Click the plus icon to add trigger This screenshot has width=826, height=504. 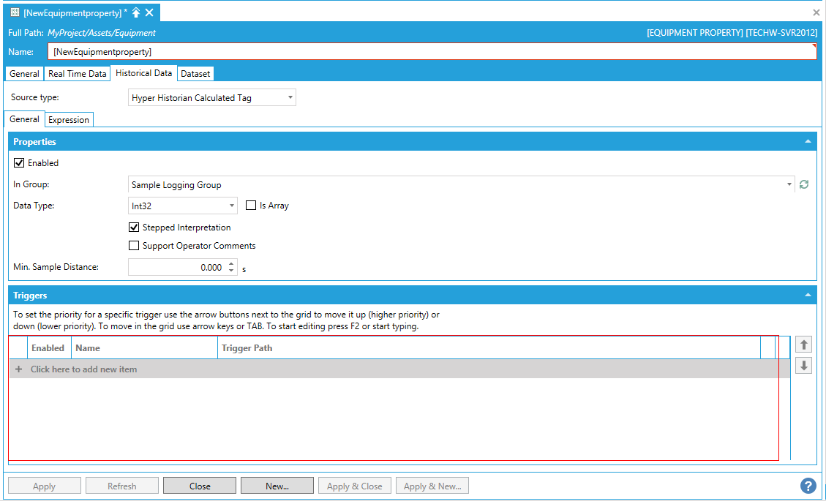point(19,369)
